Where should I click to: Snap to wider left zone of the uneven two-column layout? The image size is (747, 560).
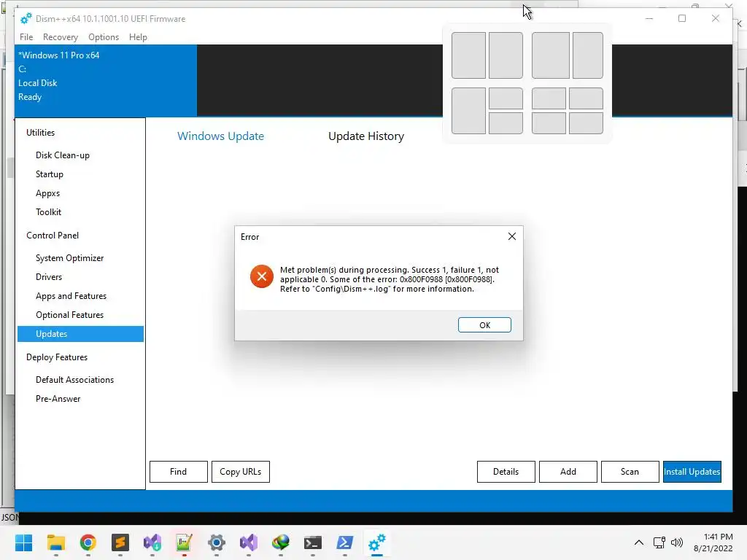(x=550, y=55)
